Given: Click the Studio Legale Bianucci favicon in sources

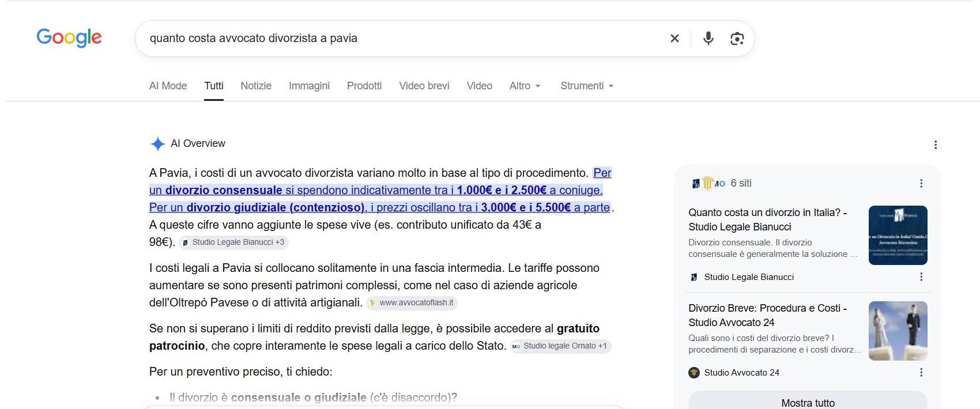Looking at the screenshot, I should [694, 277].
